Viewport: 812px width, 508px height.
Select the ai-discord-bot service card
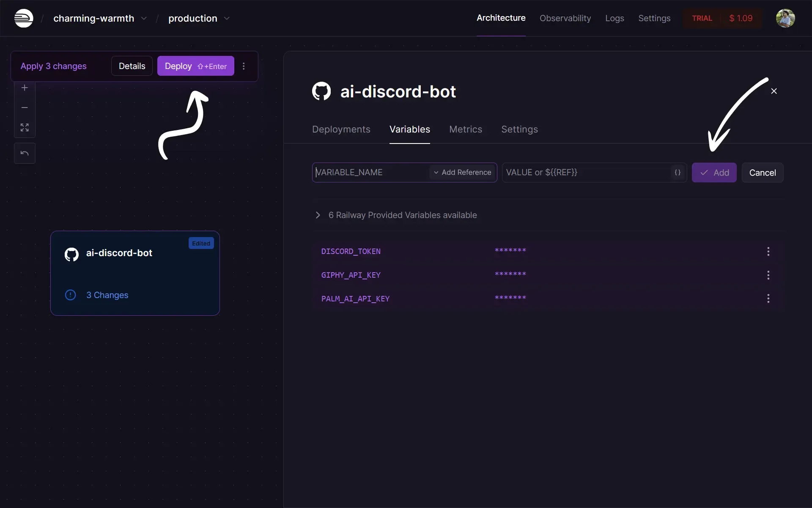coord(135,273)
